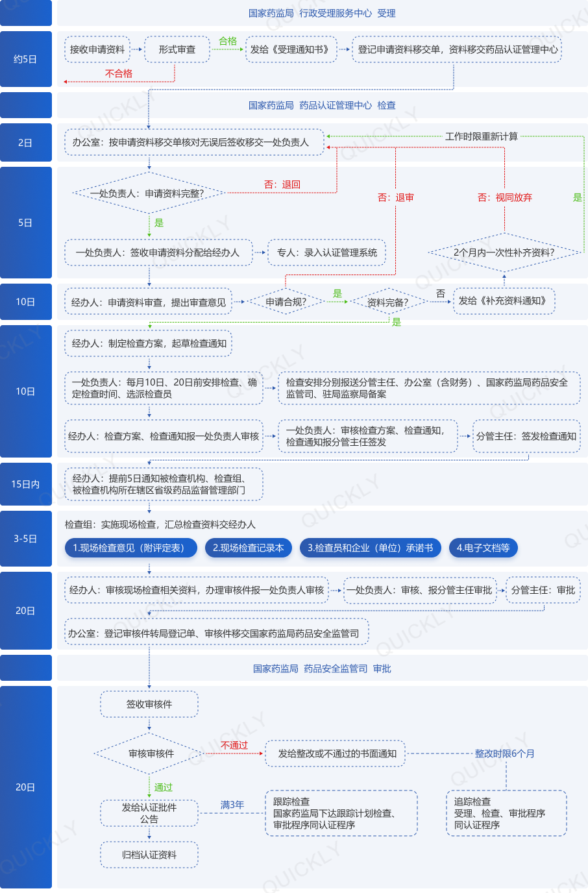This screenshot has width=588, height=893.
Task: Click the 15日内 step's adjacent 10日 lower block
Action: (x=26, y=391)
